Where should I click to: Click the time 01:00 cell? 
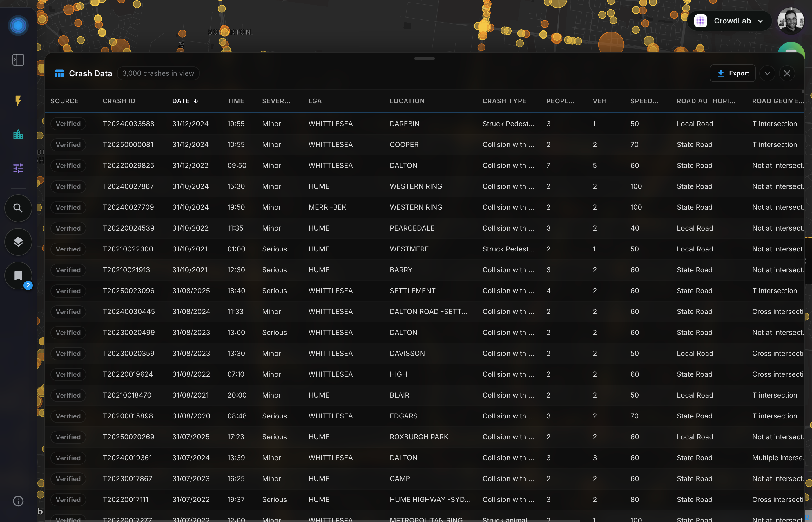236,249
